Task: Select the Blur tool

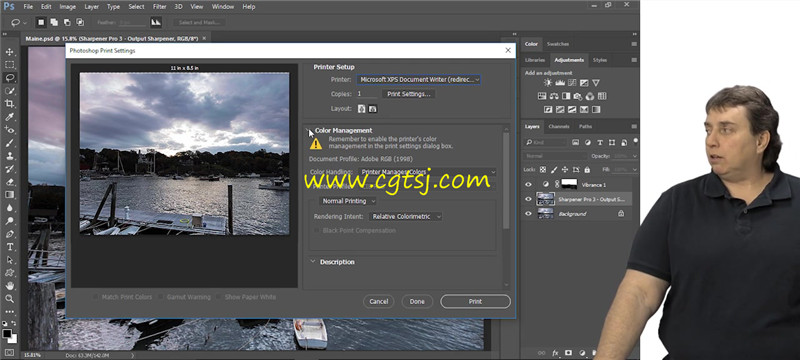Action: pyautogui.click(x=10, y=208)
